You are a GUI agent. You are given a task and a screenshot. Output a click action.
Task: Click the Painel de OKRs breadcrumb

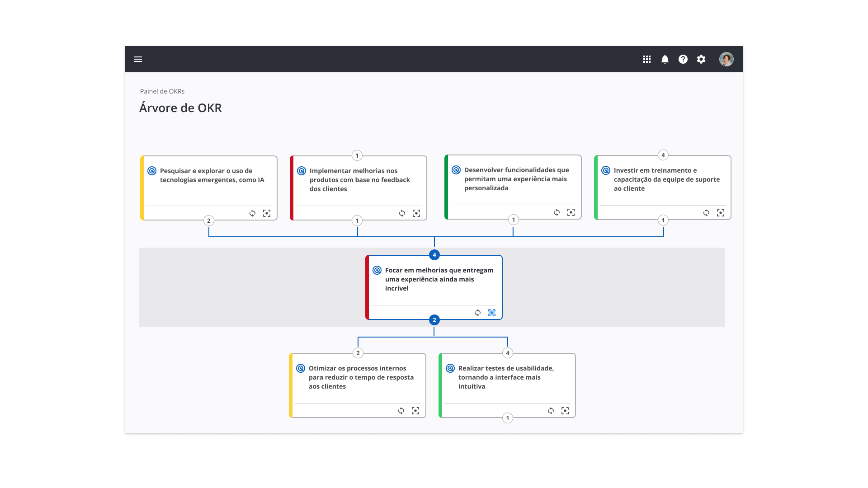tap(162, 91)
